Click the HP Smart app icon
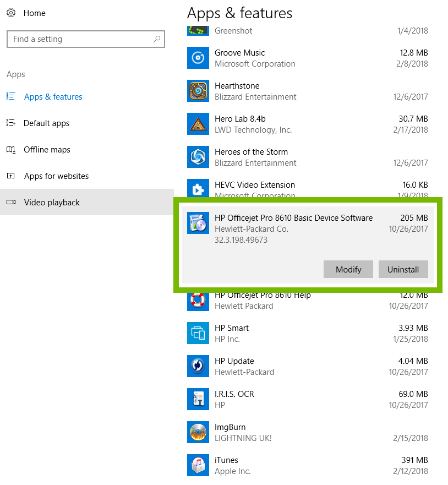Viewport: 448px width, 485px height. [198, 333]
